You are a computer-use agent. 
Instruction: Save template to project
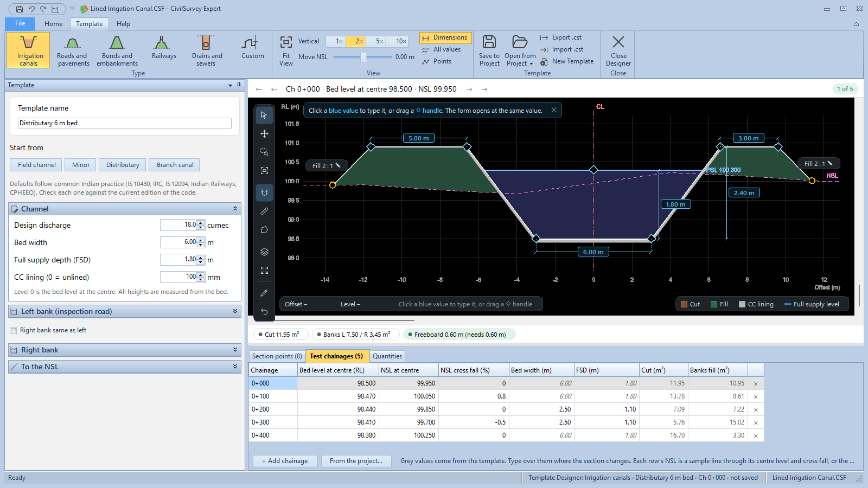(x=489, y=50)
